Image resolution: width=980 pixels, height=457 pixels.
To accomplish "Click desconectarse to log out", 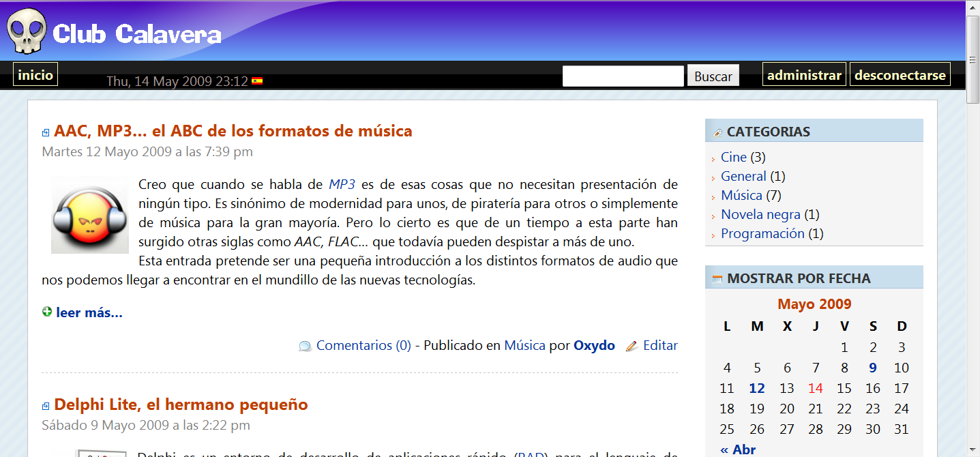I will (x=900, y=75).
